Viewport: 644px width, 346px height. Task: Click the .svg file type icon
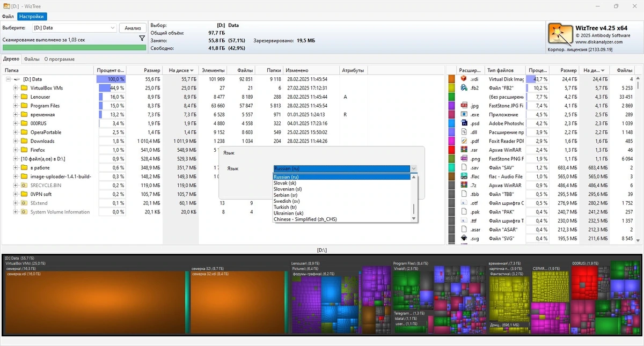click(x=464, y=238)
